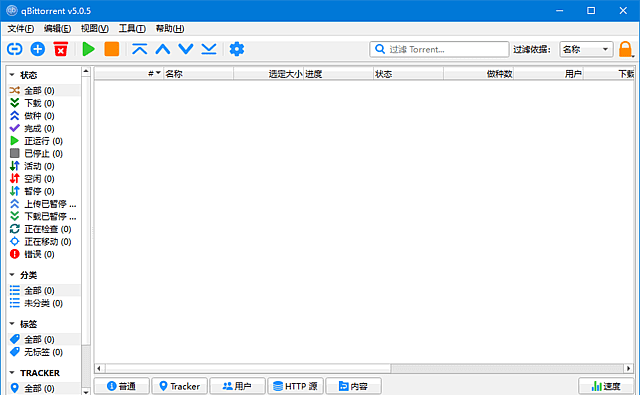The height and width of the screenshot is (395, 640).
Task: Move torrent to top of queue
Action: 140,49
